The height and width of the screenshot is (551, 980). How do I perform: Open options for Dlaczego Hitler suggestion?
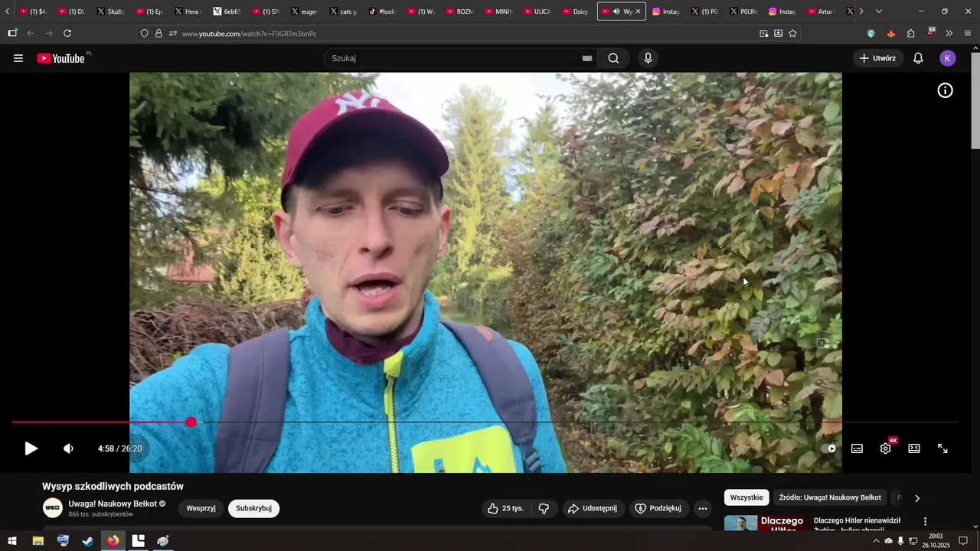[x=925, y=521]
